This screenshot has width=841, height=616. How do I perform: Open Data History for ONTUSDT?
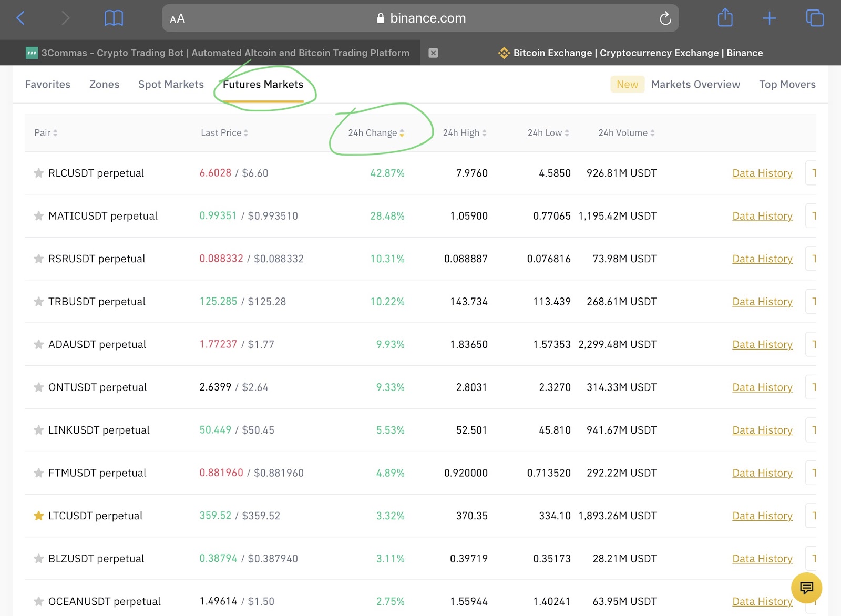pos(762,387)
